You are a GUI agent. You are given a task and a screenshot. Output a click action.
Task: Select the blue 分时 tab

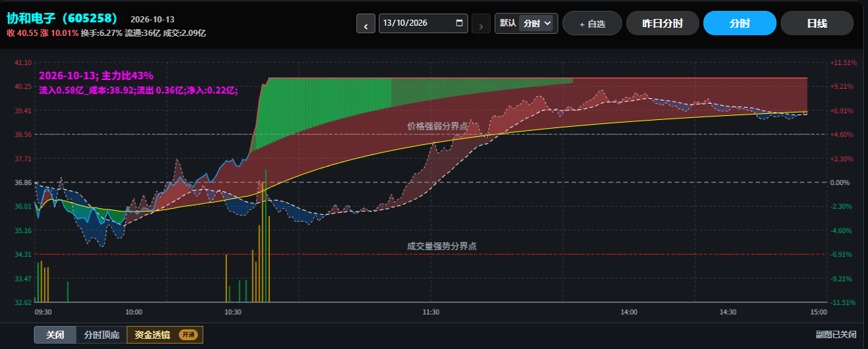click(x=739, y=23)
